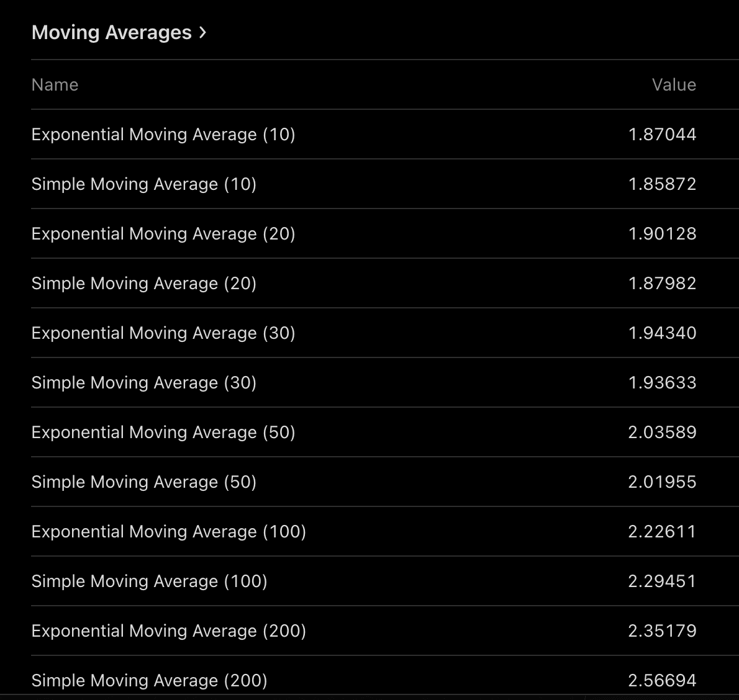Click the Name column header

(x=55, y=85)
